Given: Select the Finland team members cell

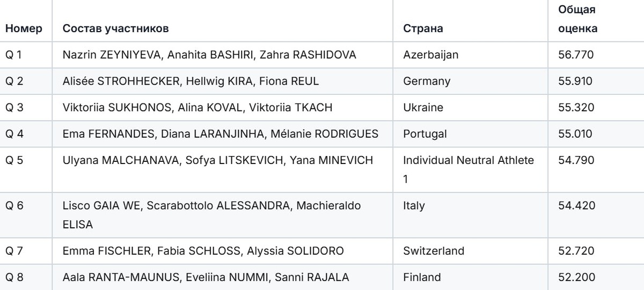Looking at the screenshot, I should 206,277.
